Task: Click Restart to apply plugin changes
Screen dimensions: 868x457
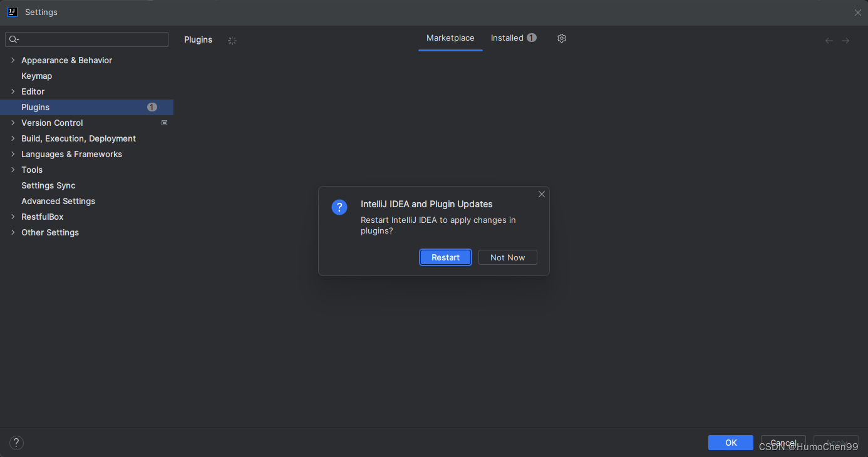Action: coord(445,257)
